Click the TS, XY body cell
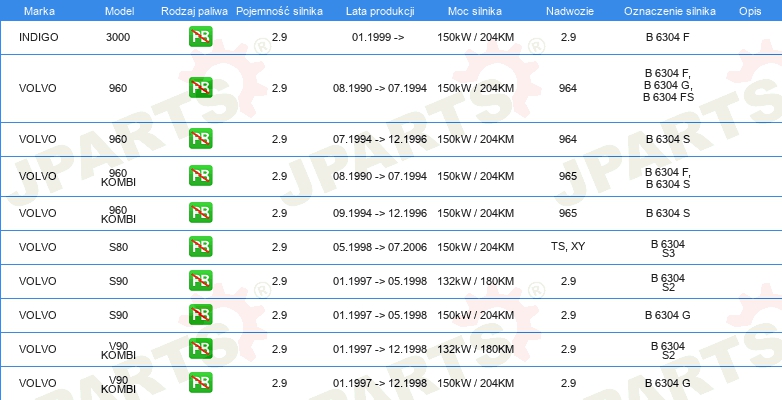This screenshot has height=400, width=782. coord(568,247)
